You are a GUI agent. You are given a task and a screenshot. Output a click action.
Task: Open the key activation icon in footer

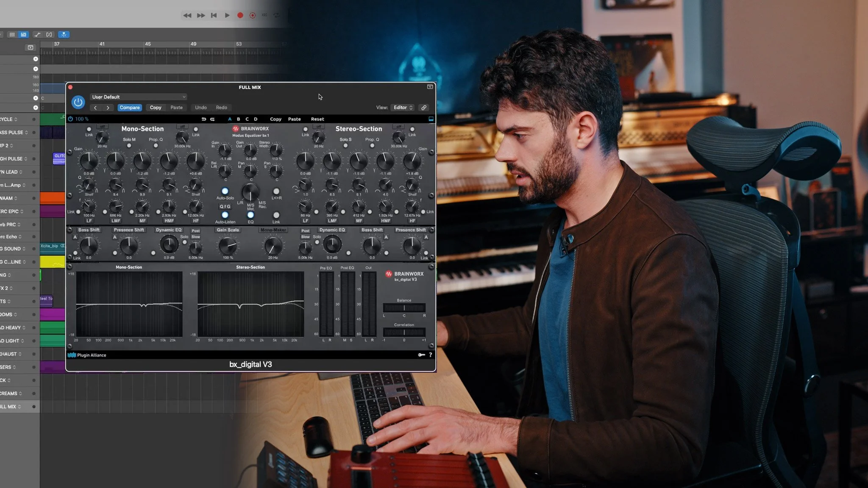point(421,355)
